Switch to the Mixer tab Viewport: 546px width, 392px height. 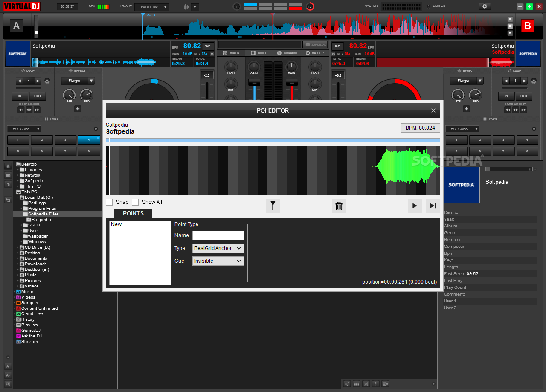coord(231,53)
